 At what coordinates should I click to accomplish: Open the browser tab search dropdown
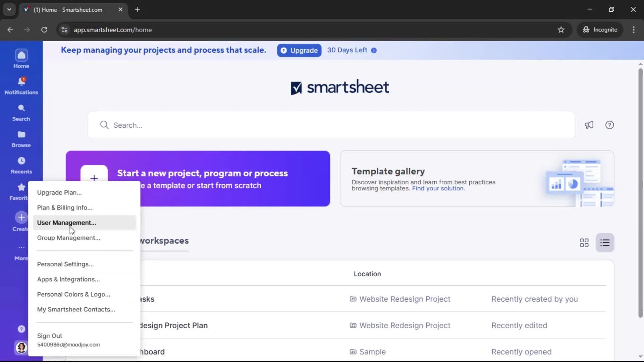pos(9,9)
